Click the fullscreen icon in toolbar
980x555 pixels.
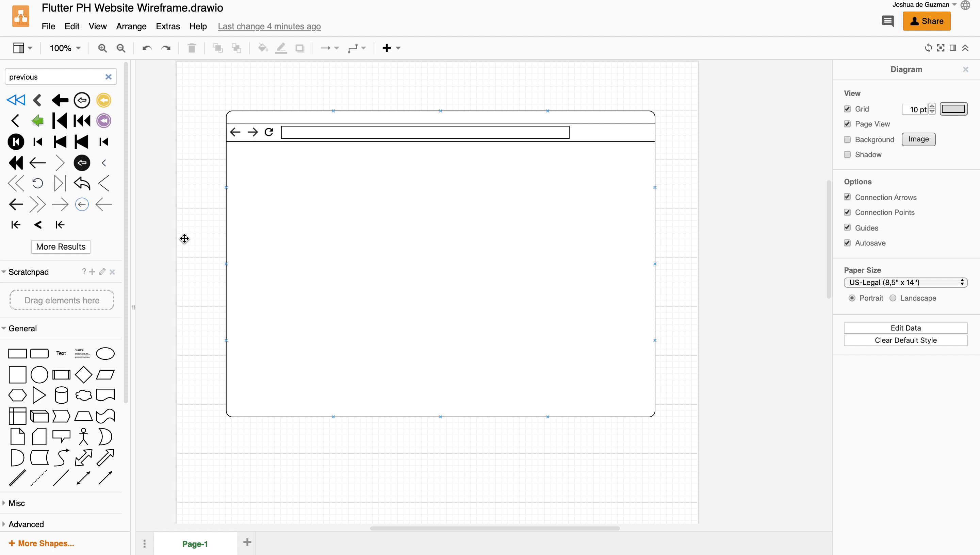tap(940, 48)
